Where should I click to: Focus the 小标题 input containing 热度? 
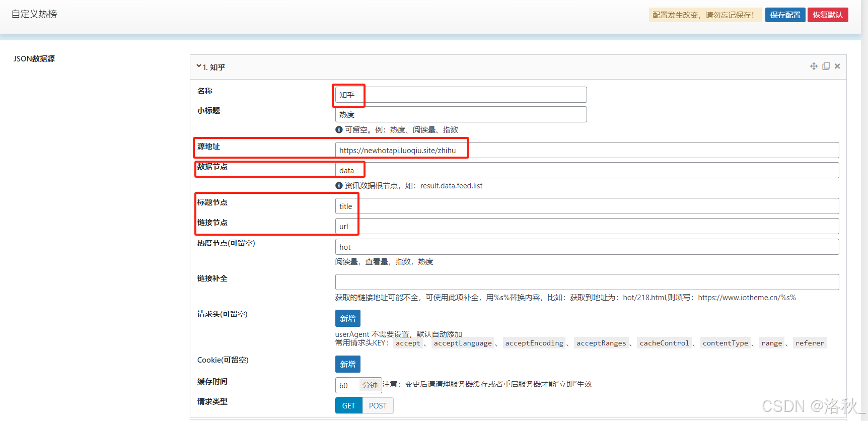pos(461,114)
